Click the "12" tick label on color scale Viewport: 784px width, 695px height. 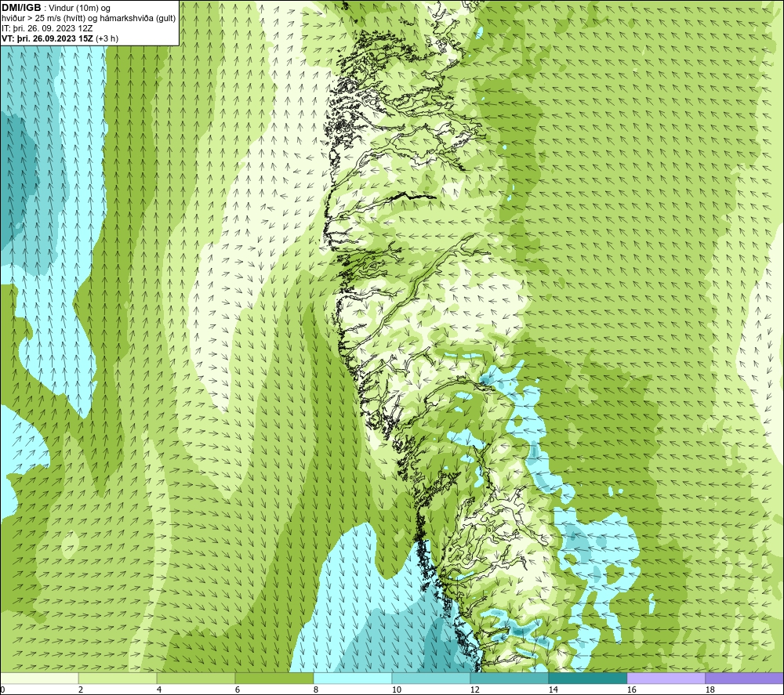pyautogui.click(x=474, y=690)
